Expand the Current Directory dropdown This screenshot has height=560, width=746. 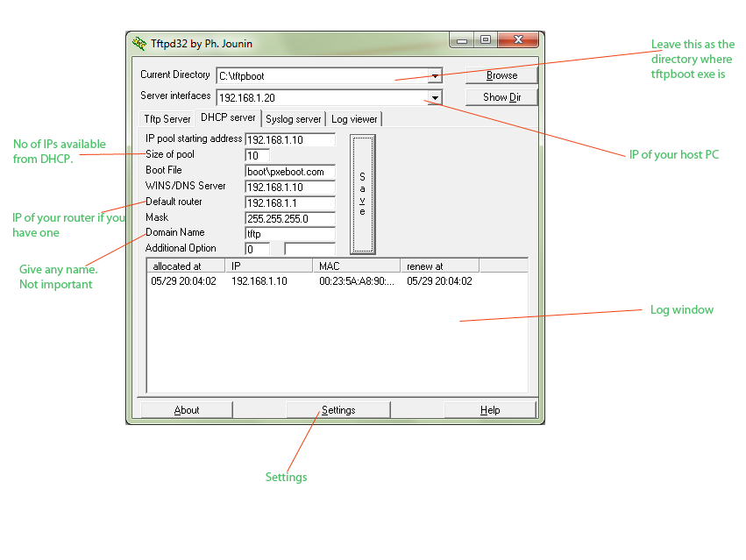434,76
